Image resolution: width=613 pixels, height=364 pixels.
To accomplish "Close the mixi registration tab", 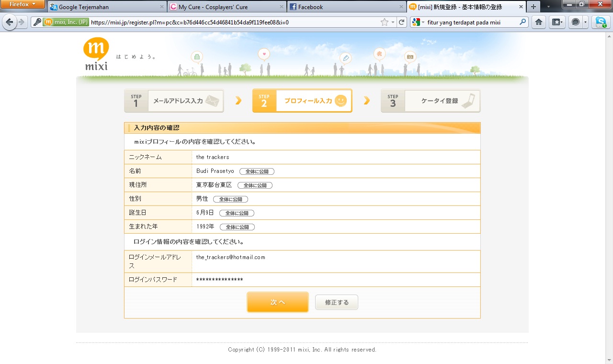I will [x=521, y=7].
